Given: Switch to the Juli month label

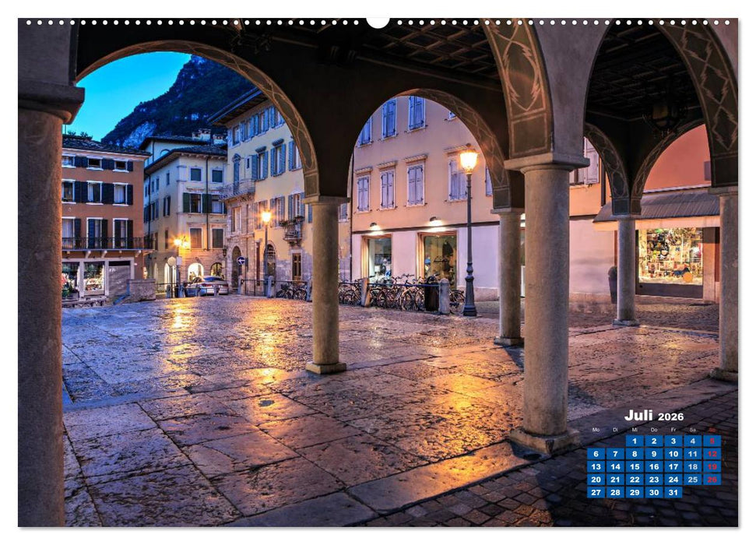Looking at the screenshot, I should [640, 415].
